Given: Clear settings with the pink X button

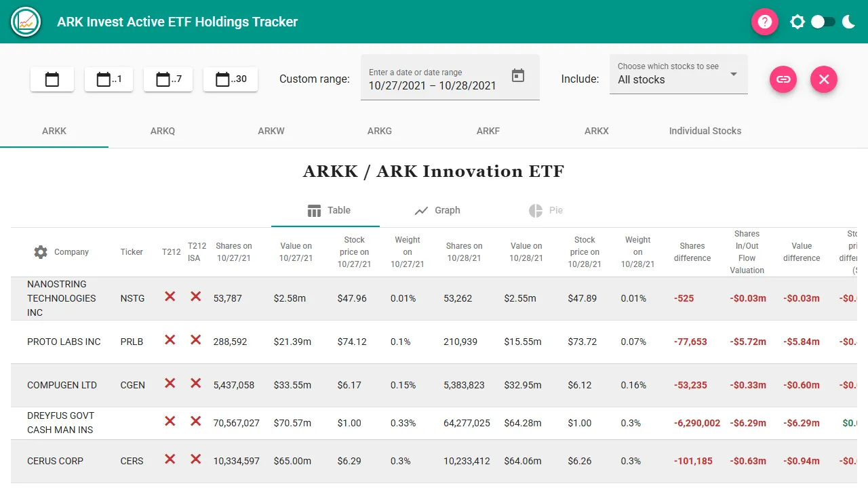Looking at the screenshot, I should 824,79.
